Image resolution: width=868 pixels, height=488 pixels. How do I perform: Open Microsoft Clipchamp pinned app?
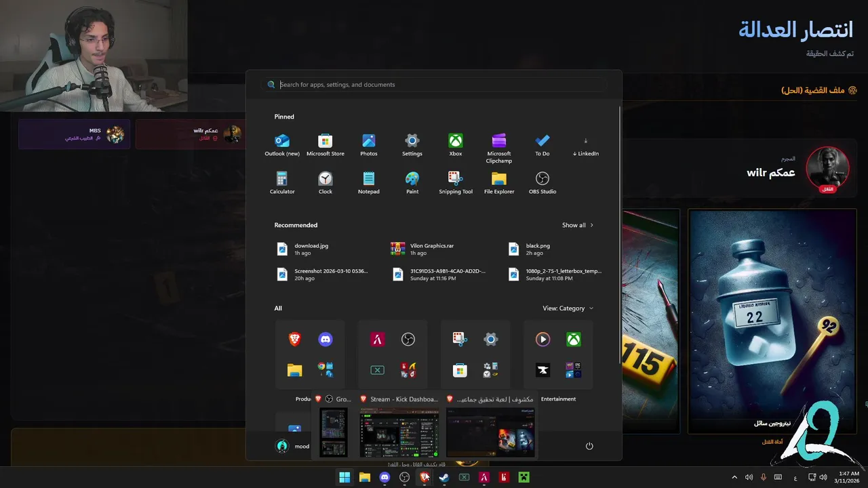point(499,148)
